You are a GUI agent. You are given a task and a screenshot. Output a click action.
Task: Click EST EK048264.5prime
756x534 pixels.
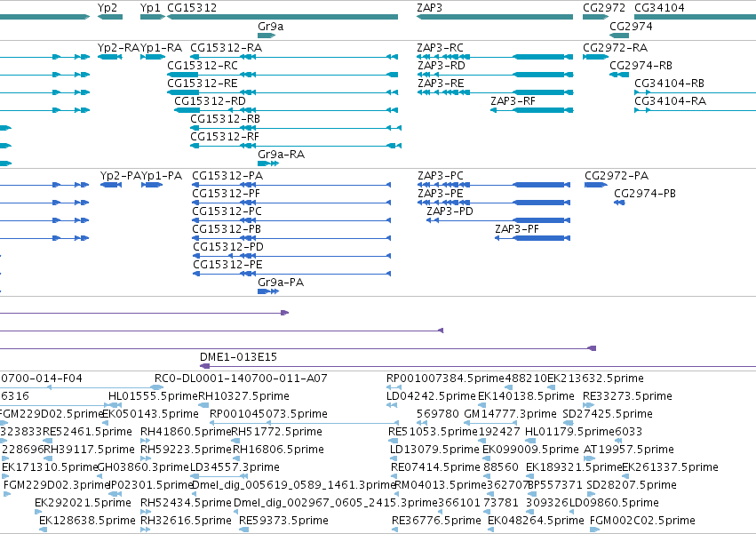tap(536, 521)
